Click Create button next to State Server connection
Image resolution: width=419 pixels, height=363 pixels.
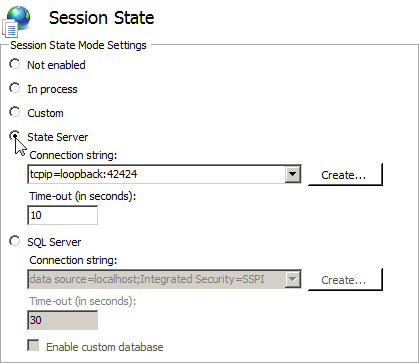pos(345,174)
